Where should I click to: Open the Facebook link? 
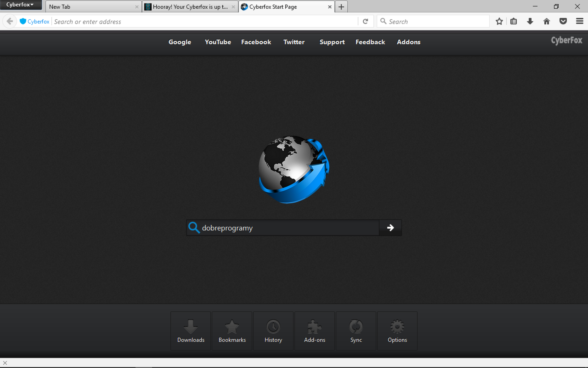(x=256, y=42)
